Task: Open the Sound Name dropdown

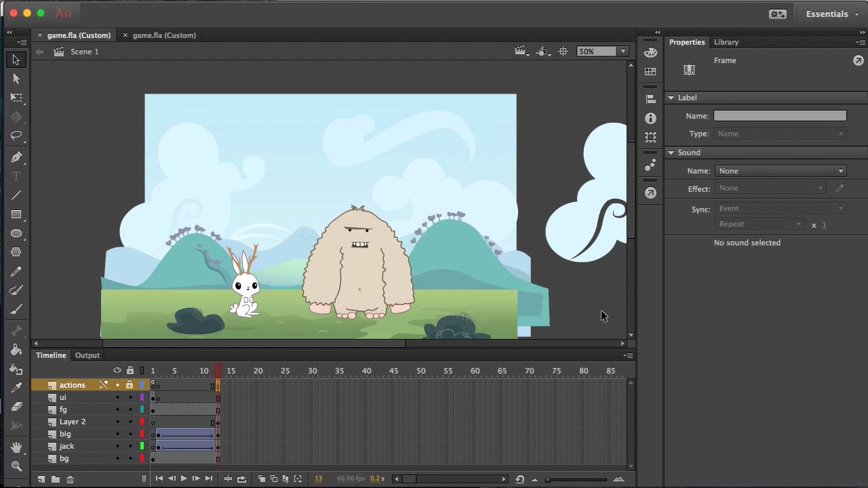Action: point(780,171)
